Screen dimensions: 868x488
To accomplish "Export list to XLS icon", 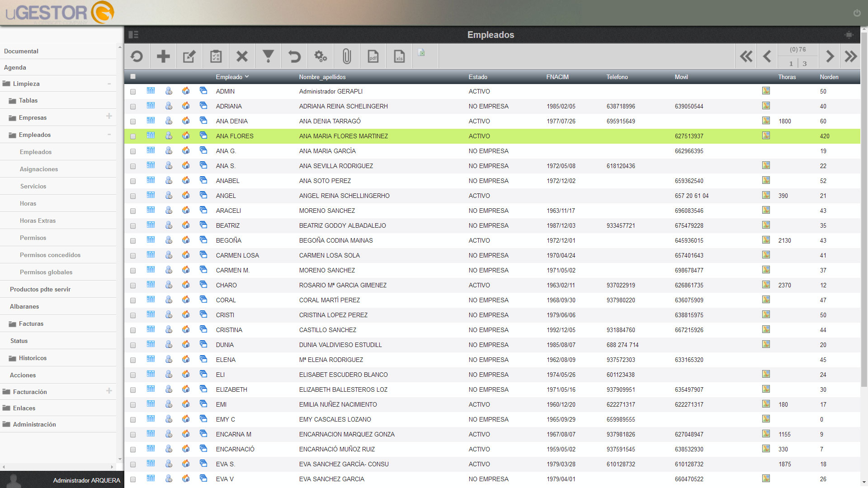I will point(399,56).
